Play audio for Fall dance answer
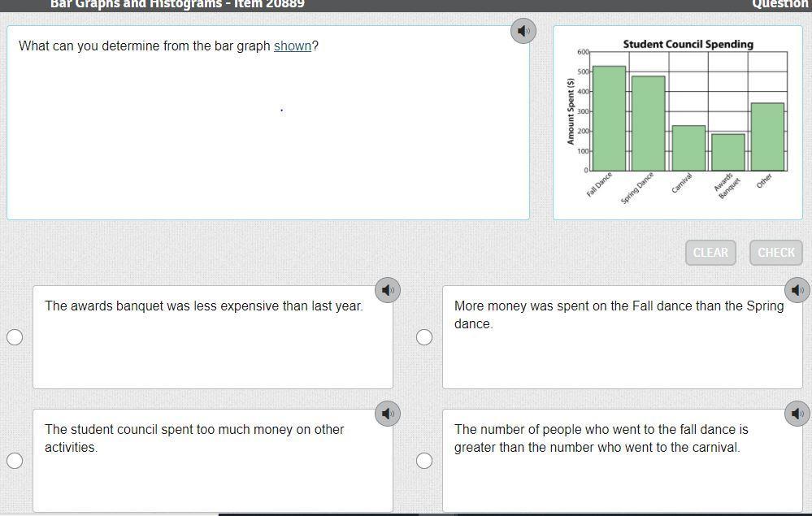The height and width of the screenshot is (516, 812). click(x=797, y=290)
